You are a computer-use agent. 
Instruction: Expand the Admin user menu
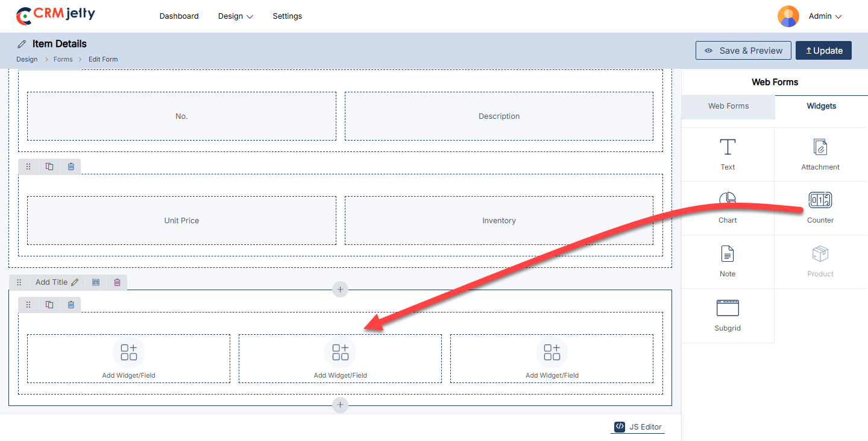(x=824, y=16)
